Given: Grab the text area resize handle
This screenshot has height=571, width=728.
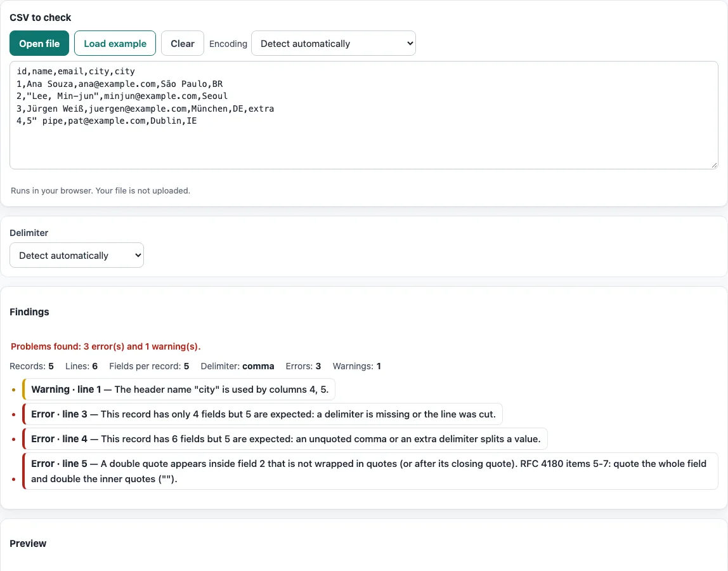Looking at the screenshot, I should (x=714, y=165).
